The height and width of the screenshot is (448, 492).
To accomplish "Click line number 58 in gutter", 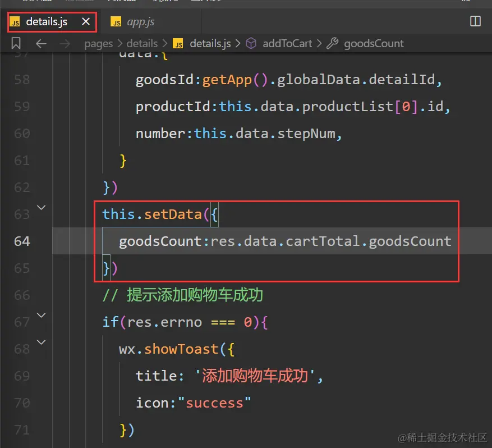I will 22,79.
